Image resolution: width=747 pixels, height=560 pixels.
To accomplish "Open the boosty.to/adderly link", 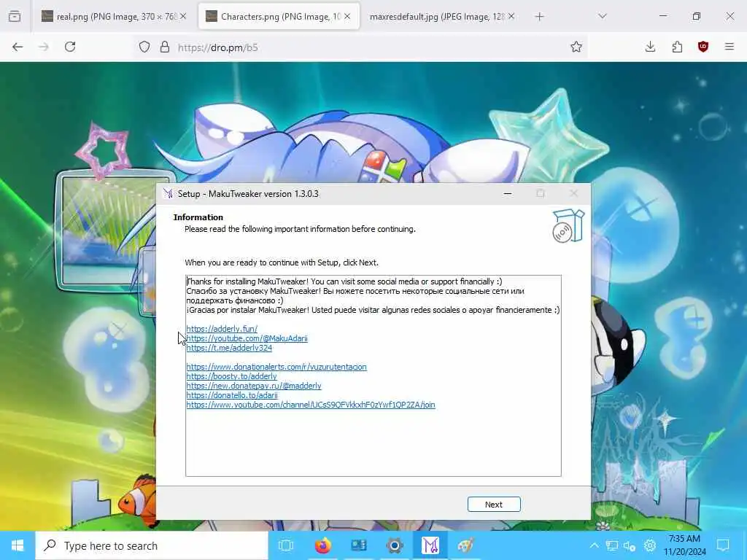I will coord(231,376).
